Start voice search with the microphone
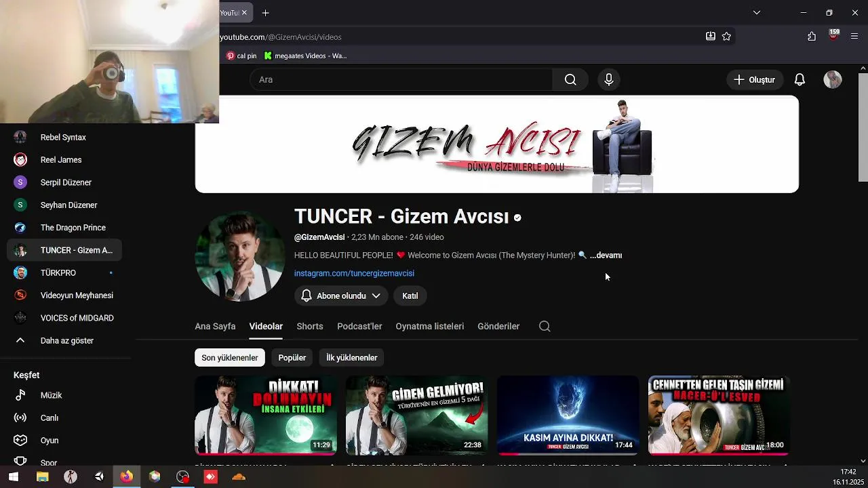Image resolution: width=868 pixels, height=488 pixels. pos(609,79)
